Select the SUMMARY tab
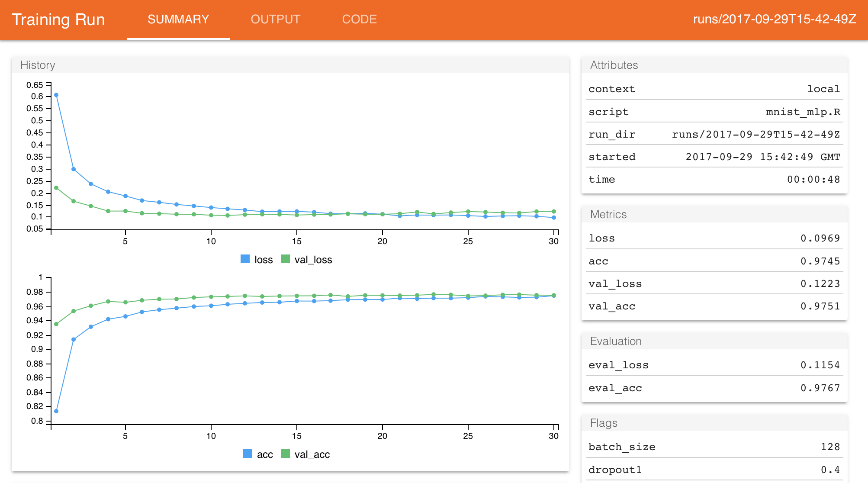This screenshot has height=483, width=868. (x=178, y=19)
